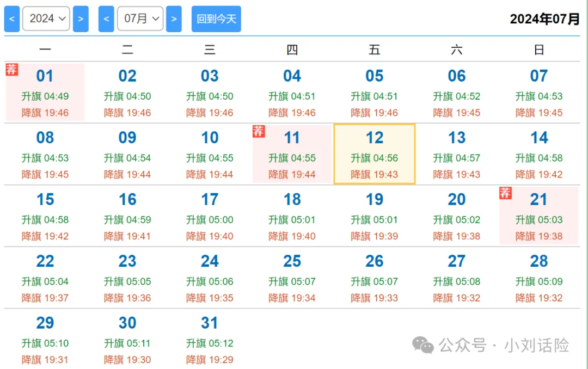588x369 pixels.
Task: Click the 回到今天 button
Action: 216,19
